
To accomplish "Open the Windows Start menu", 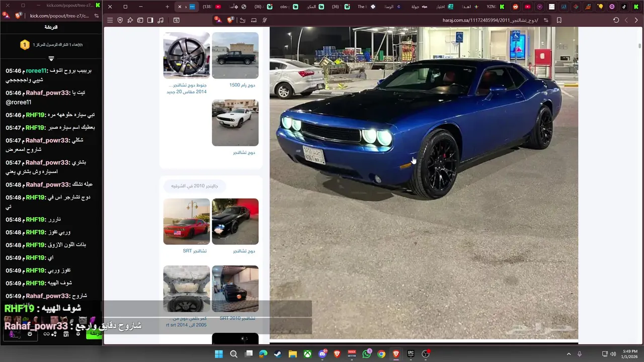I will click(x=219, y=354).
